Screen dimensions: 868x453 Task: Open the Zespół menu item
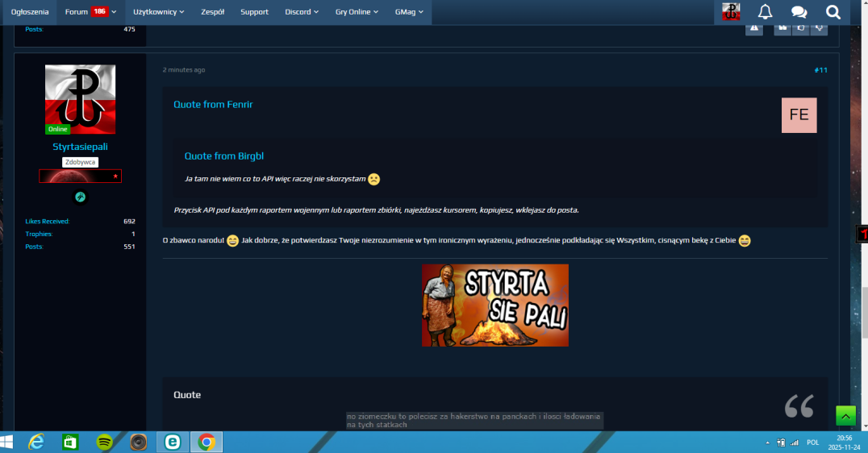213,11
